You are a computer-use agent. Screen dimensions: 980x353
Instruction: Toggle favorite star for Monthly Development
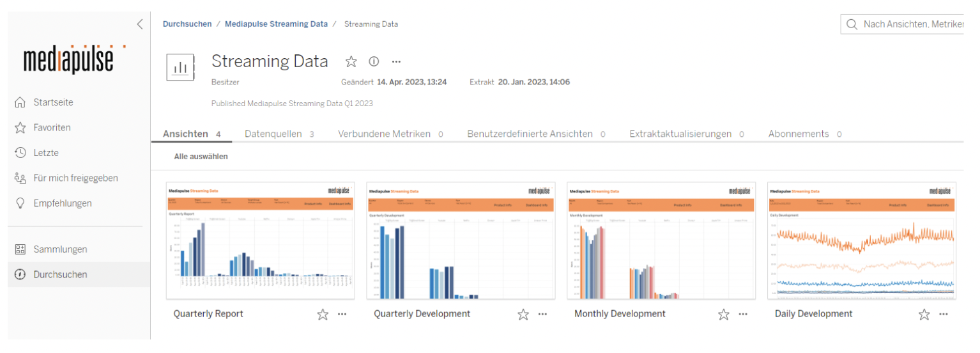(723, 314)
